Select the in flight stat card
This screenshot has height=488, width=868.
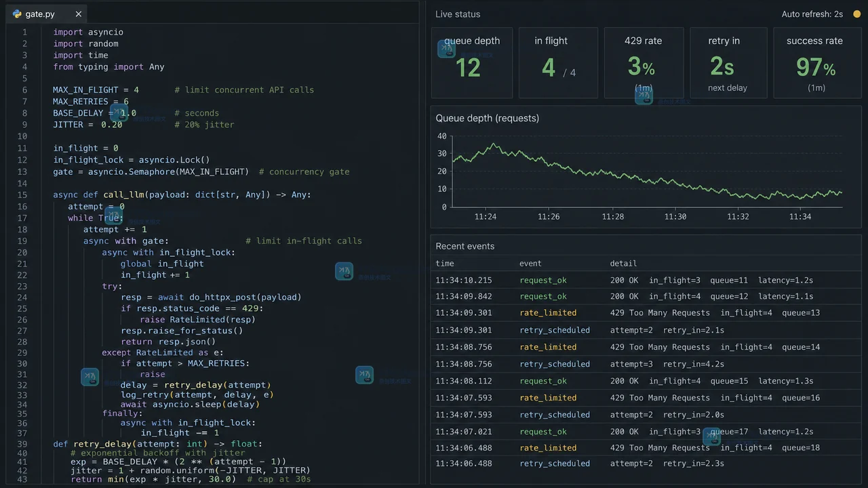click(x=557, y=63)
